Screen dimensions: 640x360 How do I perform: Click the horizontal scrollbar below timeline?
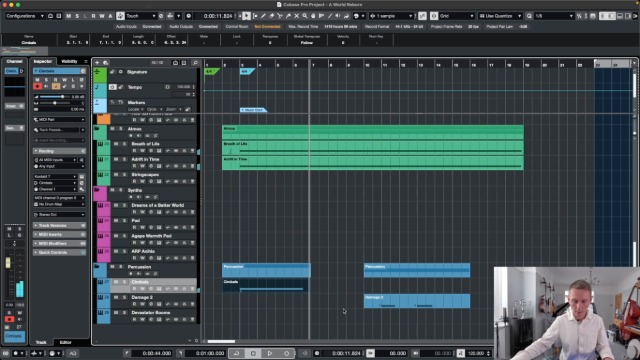(221, 341)
